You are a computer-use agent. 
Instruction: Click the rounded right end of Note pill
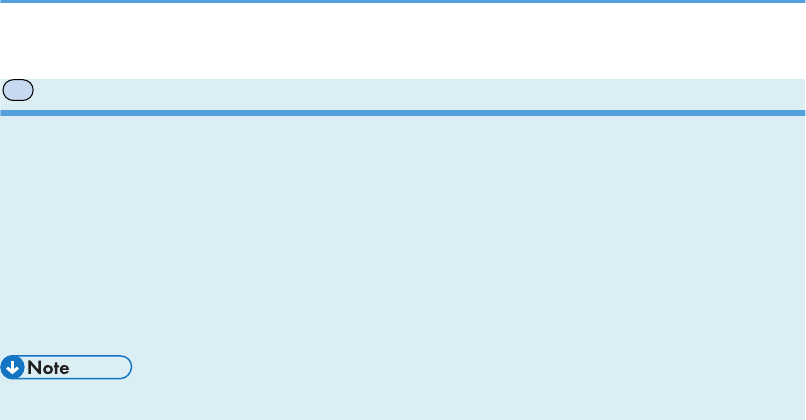pyautogui.click(x=127, y=368)
